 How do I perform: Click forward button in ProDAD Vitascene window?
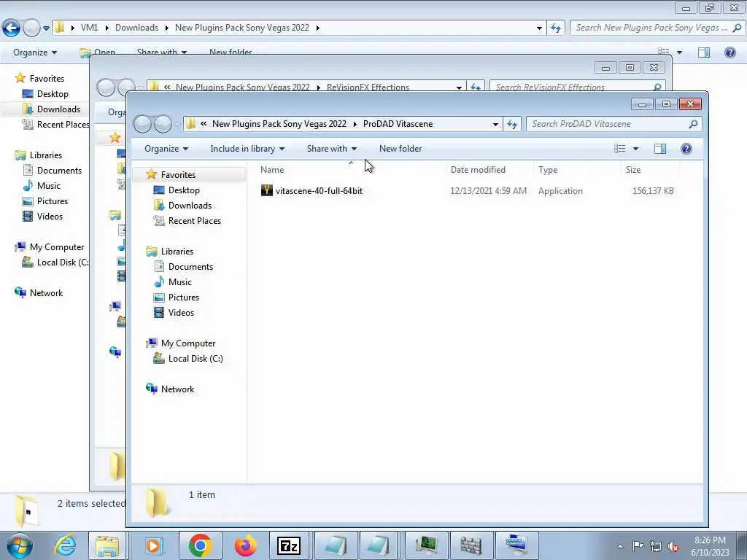[x=163, y=124]
